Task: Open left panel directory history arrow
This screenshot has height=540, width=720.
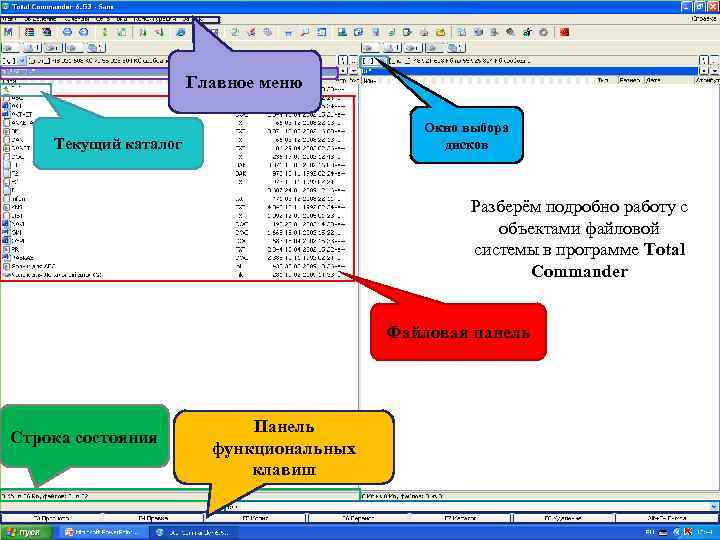Action: (x=353, y=71)
